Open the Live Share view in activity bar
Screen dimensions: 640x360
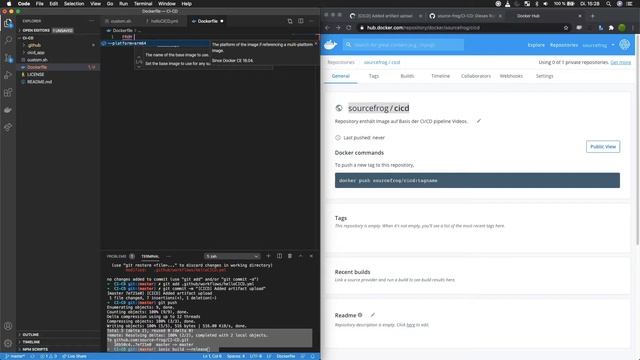point(8,127)
